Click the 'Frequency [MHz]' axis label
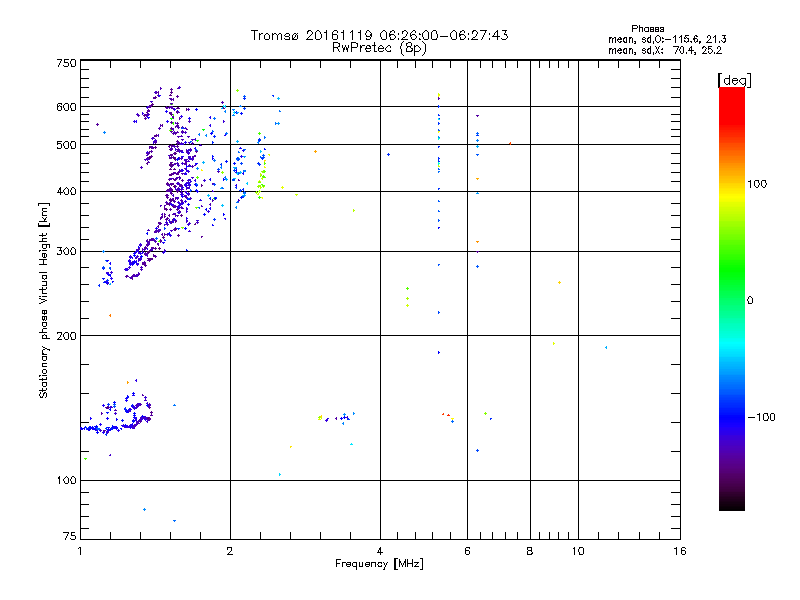Viewport: 800px width, 600px height. (379, 564)
